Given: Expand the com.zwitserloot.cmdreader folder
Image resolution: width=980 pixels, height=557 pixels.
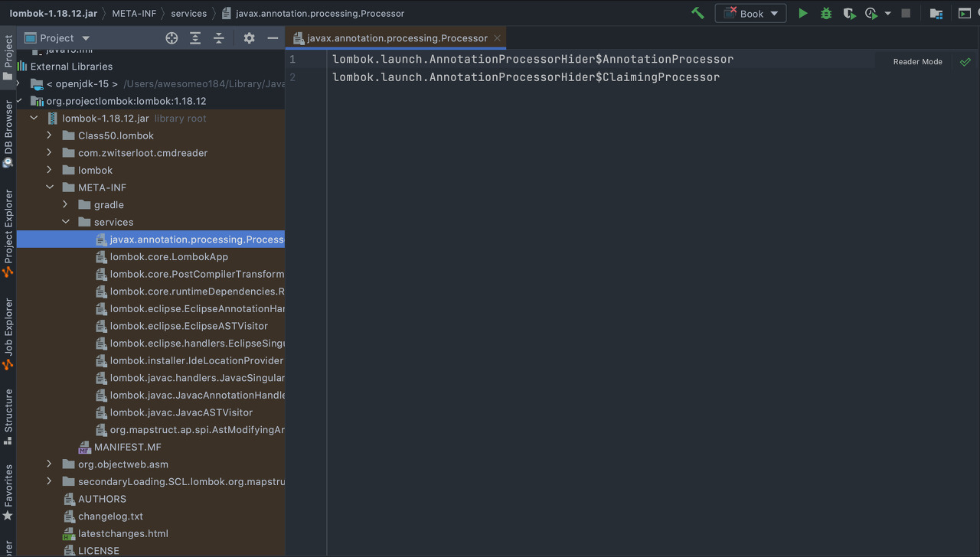Looking at the screenshot, I should [x=50, y=153].
